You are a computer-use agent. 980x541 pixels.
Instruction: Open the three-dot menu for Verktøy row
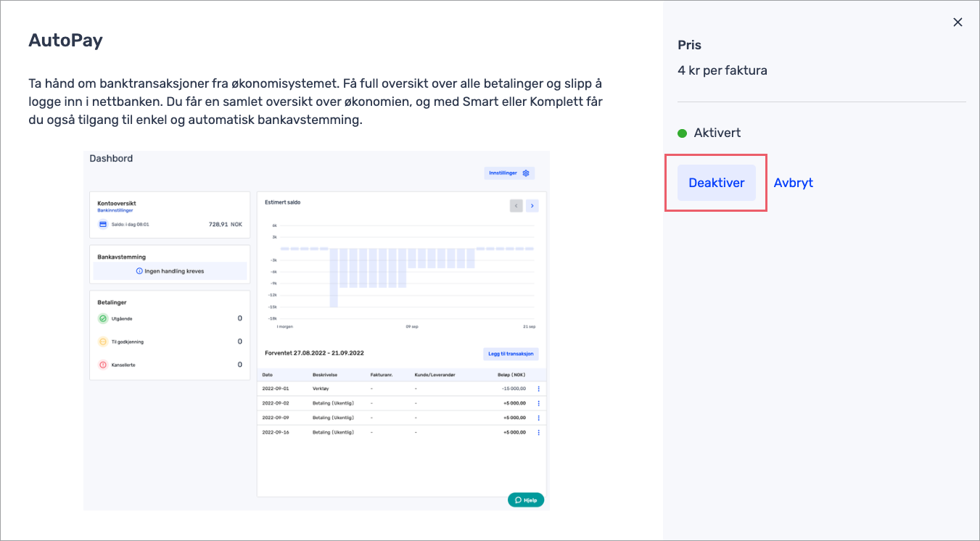click(538, 389)
